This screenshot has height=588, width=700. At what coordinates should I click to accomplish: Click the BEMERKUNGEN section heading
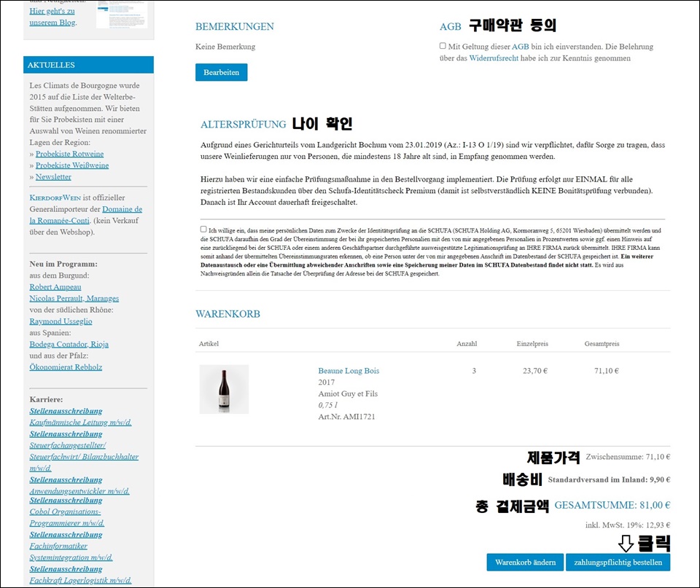coord(235,27)
